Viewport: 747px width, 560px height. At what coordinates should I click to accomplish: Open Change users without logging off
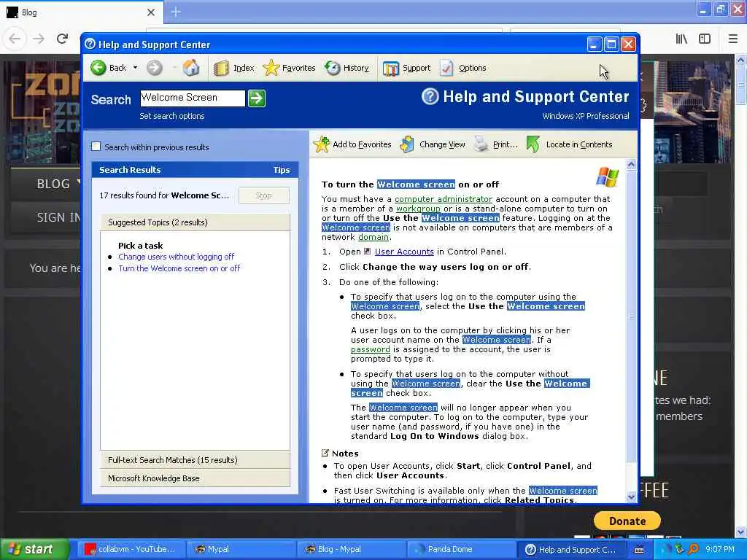pyautogui.click(x=177, y=257)
